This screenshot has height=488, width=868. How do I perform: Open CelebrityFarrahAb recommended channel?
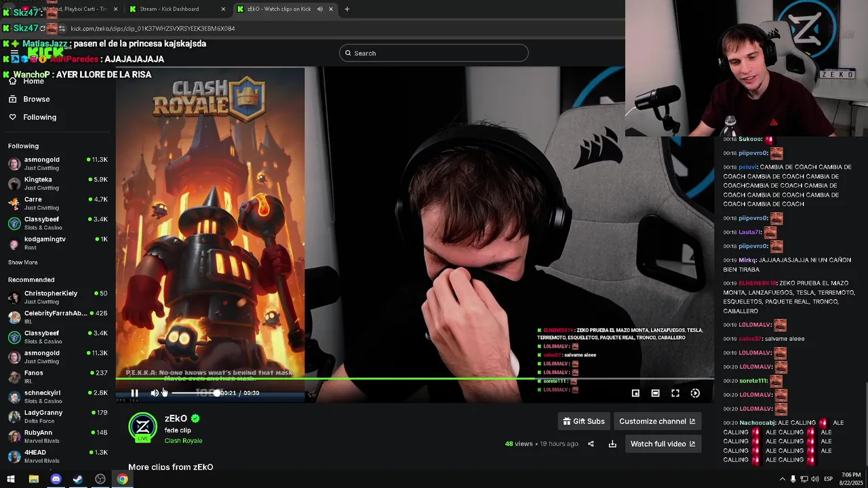[58, 317]
